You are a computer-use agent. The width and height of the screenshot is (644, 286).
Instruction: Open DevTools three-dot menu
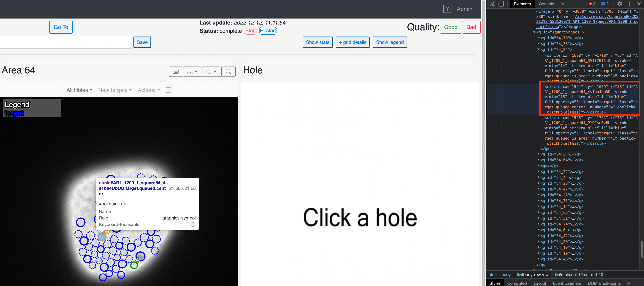(x=629, y=4)
